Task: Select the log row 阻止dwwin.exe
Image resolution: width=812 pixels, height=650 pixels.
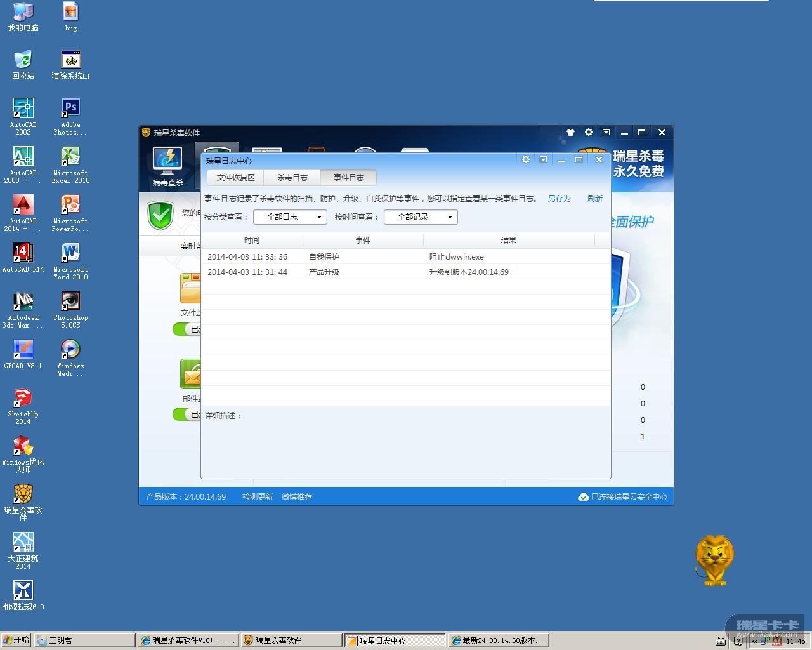Action: point(405,257)
